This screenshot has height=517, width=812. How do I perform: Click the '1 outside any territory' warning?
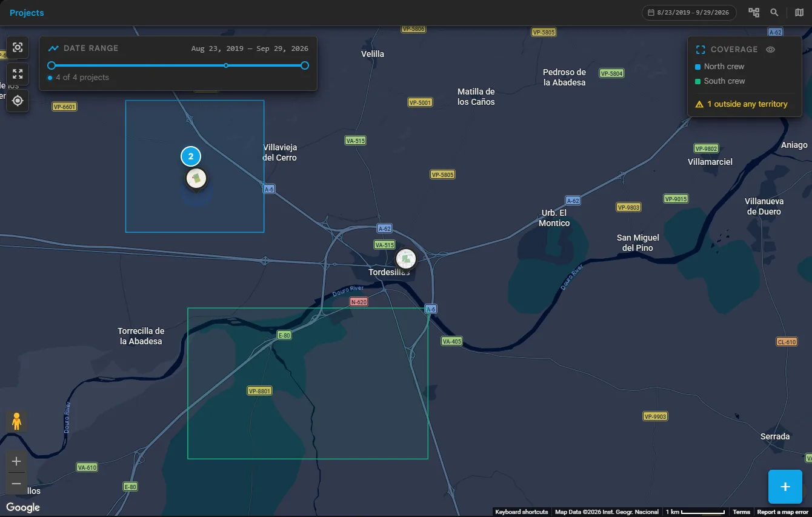[742, 104]
